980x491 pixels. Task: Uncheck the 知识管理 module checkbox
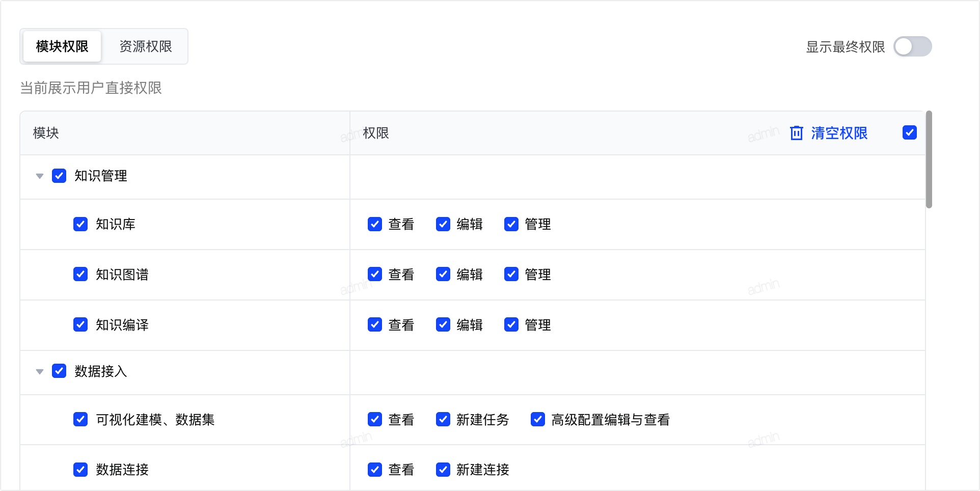click(x=59, y=176)
